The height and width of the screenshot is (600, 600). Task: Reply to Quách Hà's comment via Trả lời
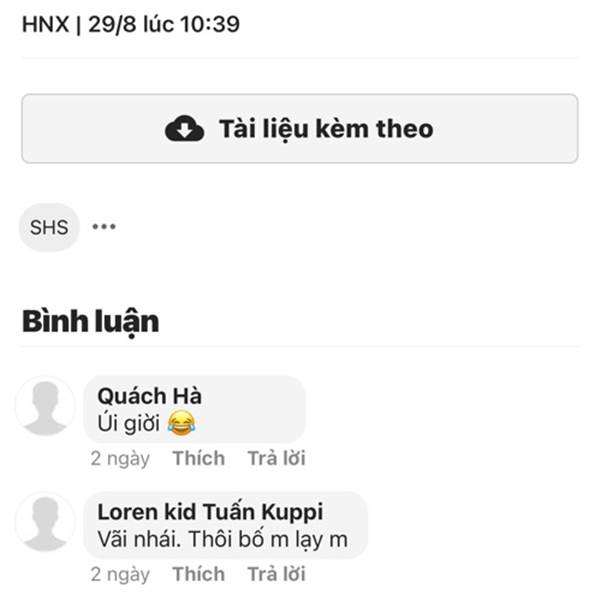(276, 458)
